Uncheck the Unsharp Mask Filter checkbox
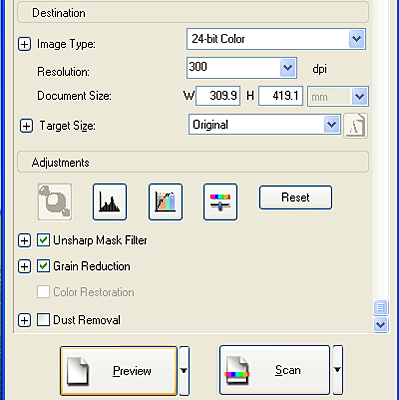 click(43, 240)
